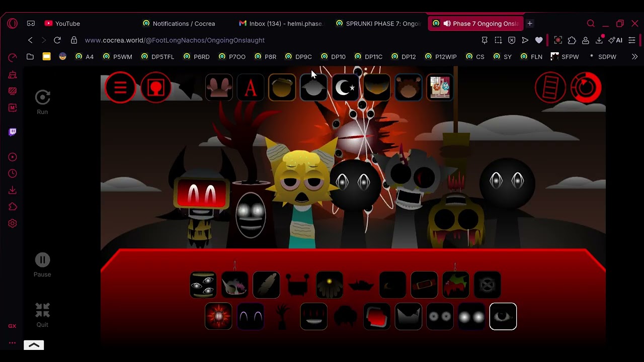Go back to previous page

click(30, 40)
